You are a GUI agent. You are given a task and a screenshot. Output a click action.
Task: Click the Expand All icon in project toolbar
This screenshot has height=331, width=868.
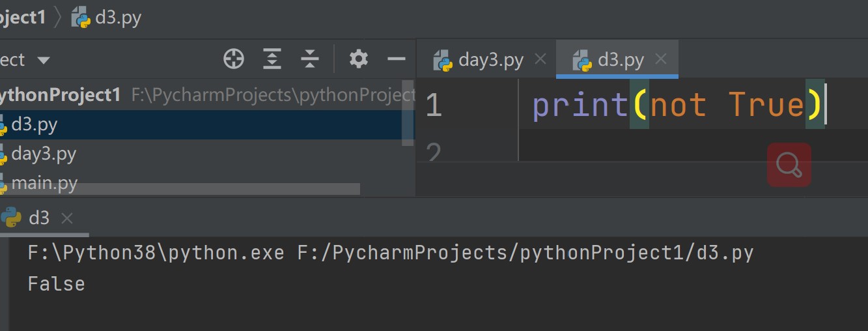[x=272, y=59]
